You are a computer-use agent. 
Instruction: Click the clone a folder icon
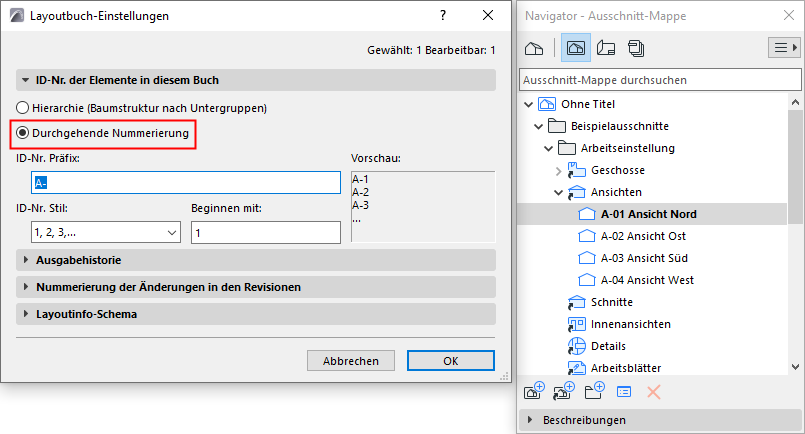[565, 391]
